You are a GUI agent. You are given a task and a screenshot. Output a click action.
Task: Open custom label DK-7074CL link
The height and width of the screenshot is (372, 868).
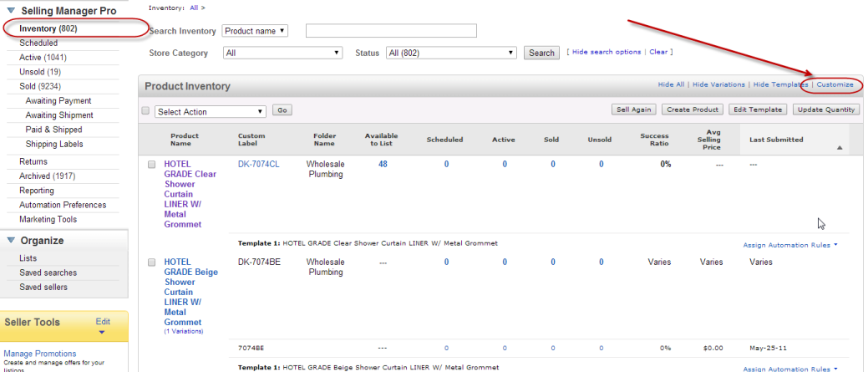(258, 164)
